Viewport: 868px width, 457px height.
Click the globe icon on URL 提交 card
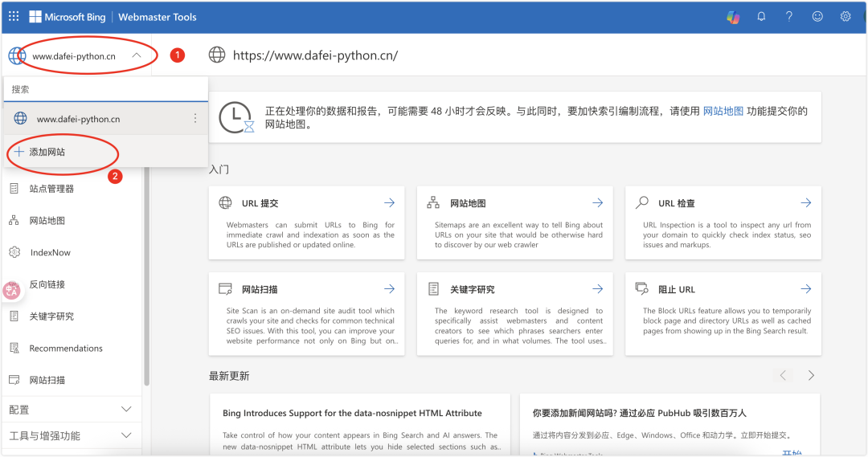pos(225,202)
